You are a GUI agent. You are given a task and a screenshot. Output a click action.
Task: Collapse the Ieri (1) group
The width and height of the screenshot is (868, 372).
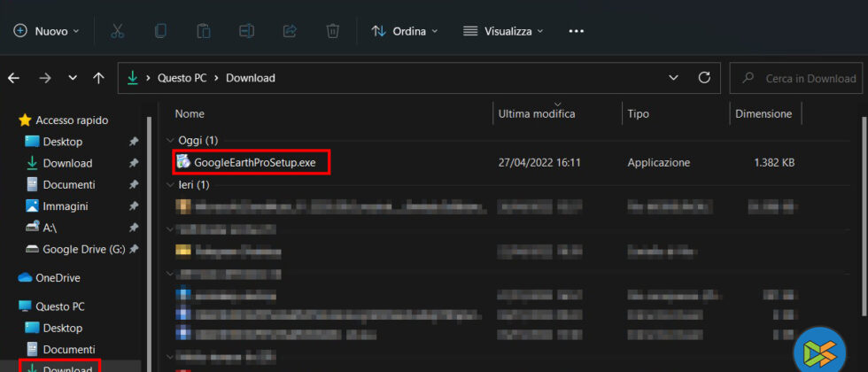[171, 185]
